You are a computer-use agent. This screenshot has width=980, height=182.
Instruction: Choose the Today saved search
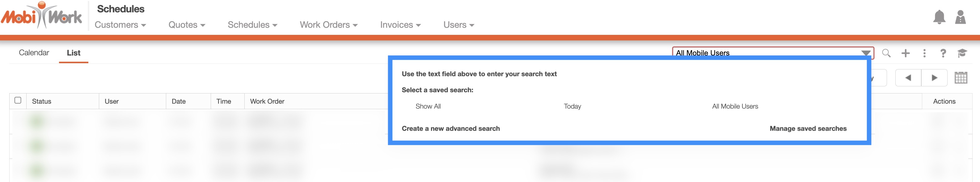tap(572, 106)
